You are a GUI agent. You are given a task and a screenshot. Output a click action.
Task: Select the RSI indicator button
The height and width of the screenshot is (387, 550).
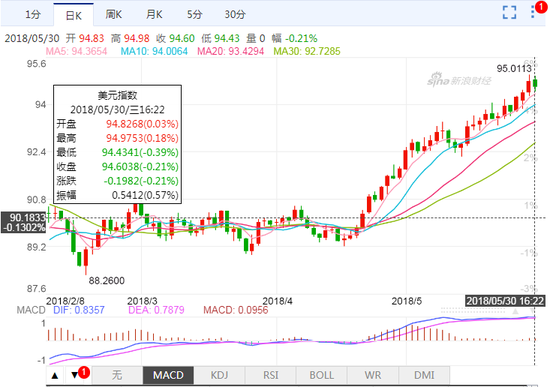pyautogui.click(x=271, y=375)
